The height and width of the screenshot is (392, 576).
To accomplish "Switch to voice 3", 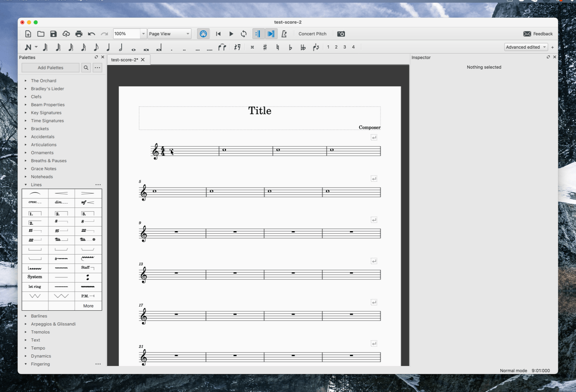I will tap(345, 47).
